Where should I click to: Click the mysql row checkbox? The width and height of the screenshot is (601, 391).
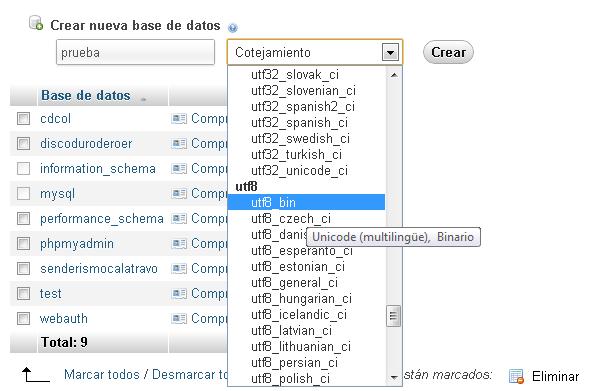23,193
